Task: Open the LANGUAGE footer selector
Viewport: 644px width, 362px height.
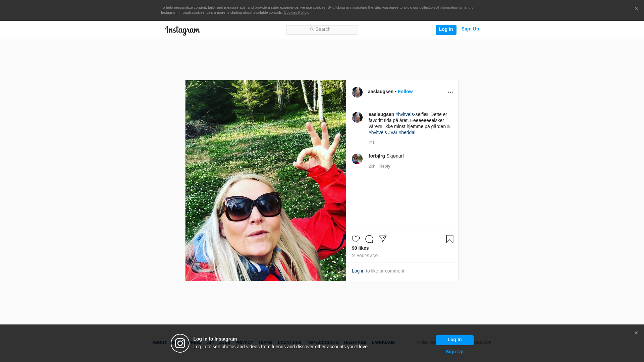Action: click(x=383, y=343)
